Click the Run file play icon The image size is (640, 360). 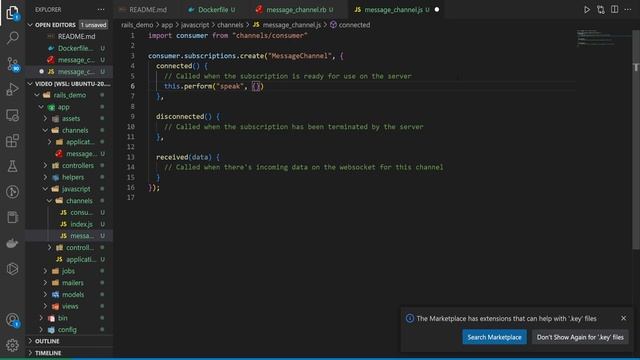(587, 9)
